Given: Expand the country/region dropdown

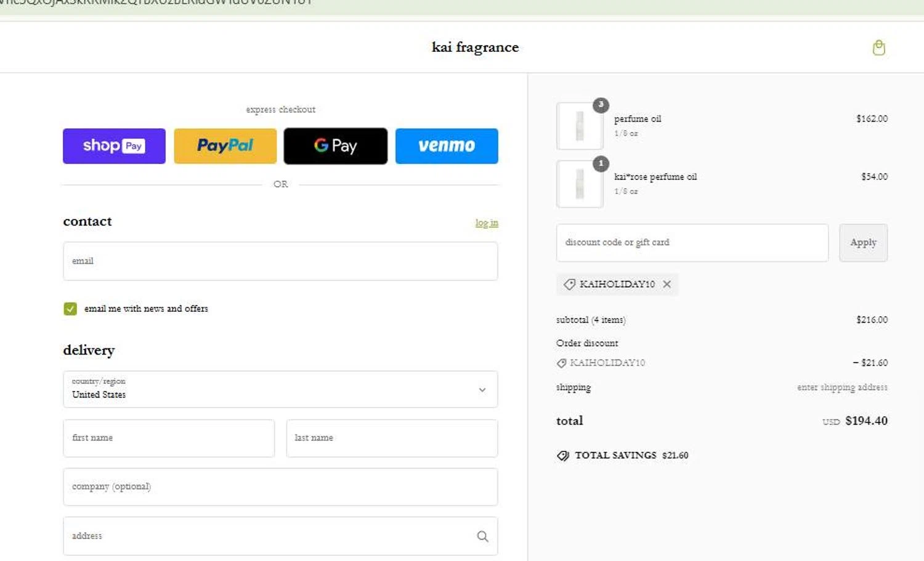Looking at the screenshot, I should click(x=280, y=389).
